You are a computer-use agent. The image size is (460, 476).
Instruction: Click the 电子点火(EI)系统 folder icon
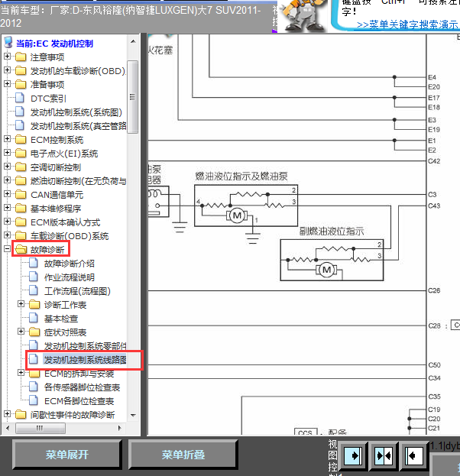pos(21,153)
